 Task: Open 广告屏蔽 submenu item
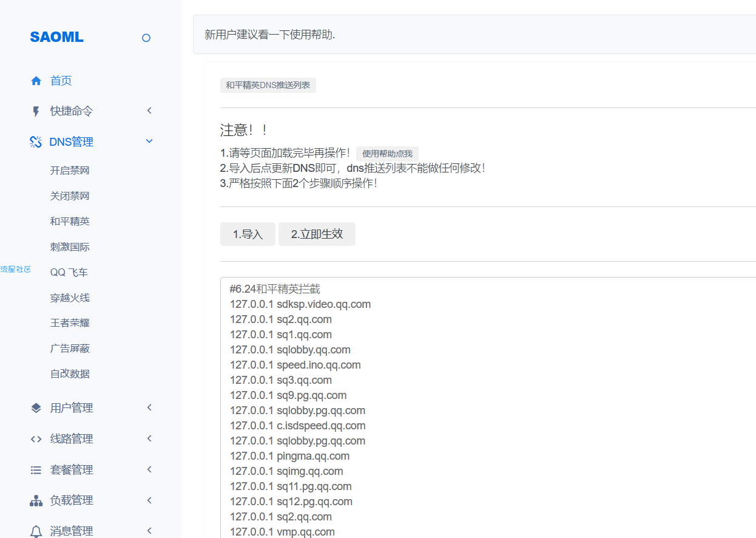point(70,349)
